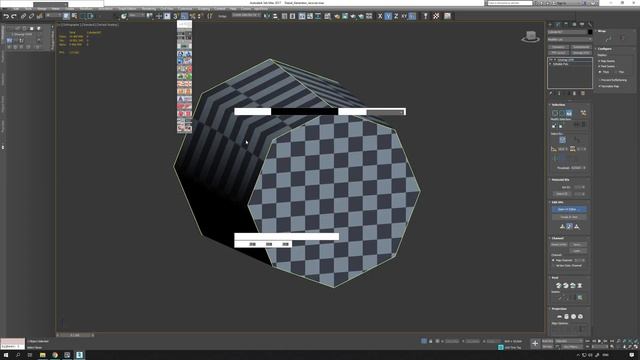640x360 pixels.
Task: Open the Rendering menu
Action: point(149,9)
